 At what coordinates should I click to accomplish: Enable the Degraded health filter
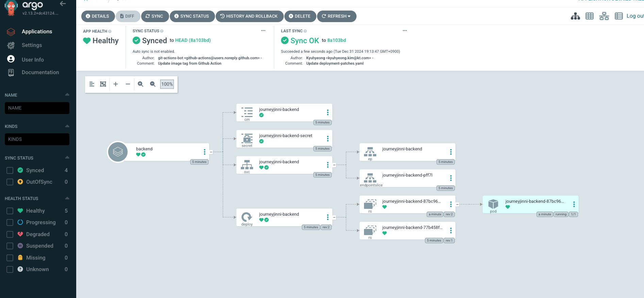tap(10, 234)
